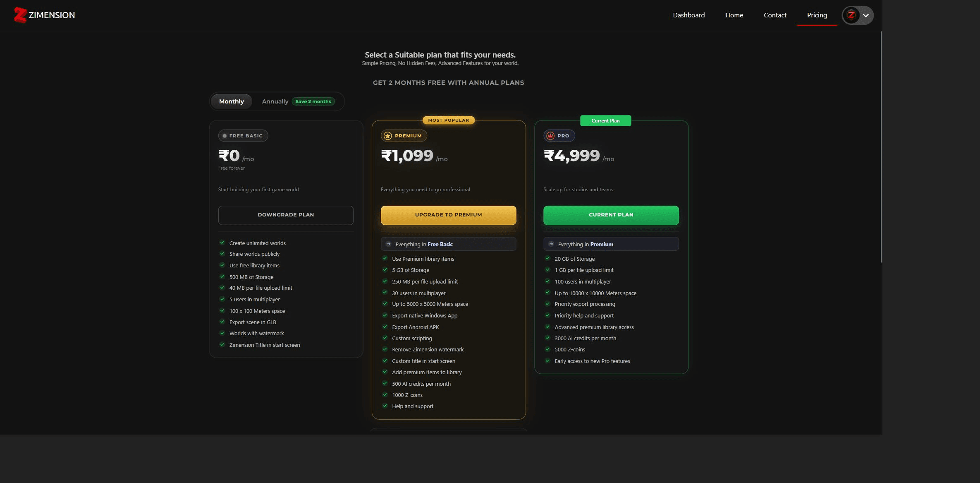Click check icon next to Create unlimited worlds
The width and height of the screenshot is (980, 483).
tap(222, 243)
